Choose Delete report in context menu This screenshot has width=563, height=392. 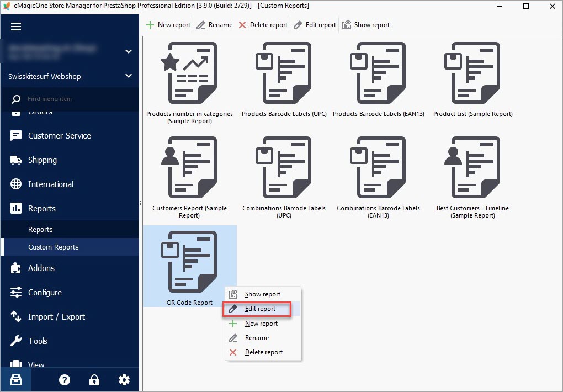pyautogui.click(x=263, y=352)
